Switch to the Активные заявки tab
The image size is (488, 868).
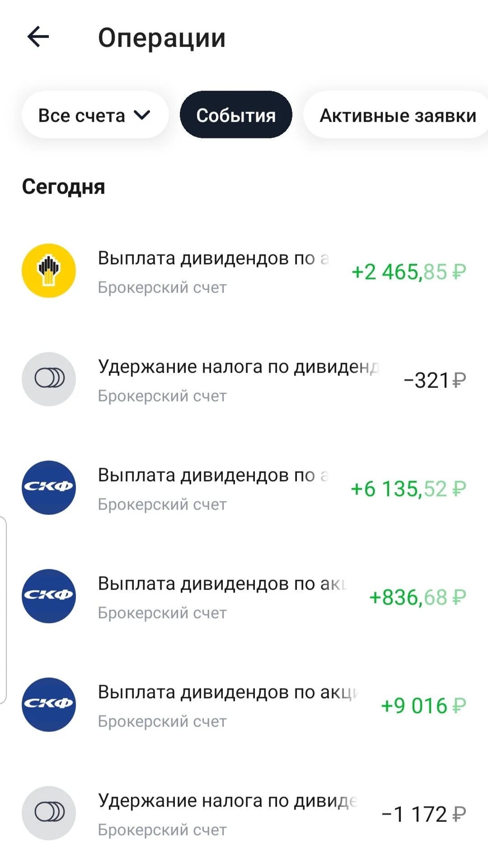(x=396, y=115)
